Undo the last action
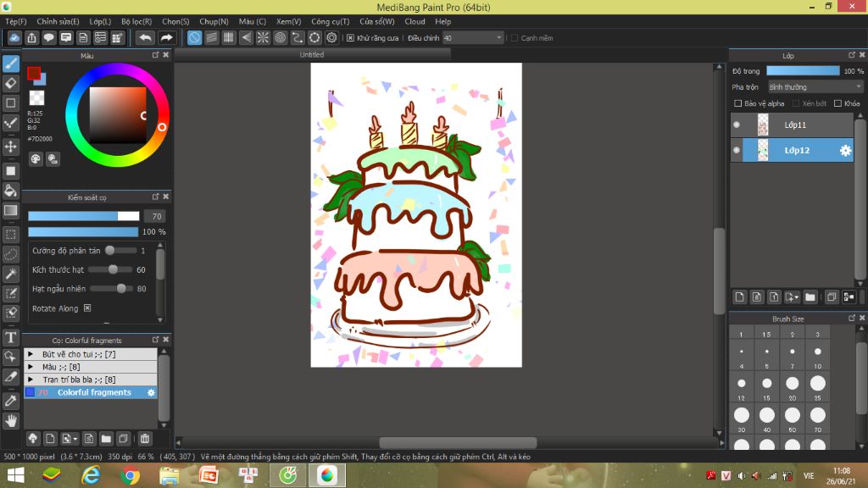This screenshot has height=488, width=868. [x=145, y=37]
